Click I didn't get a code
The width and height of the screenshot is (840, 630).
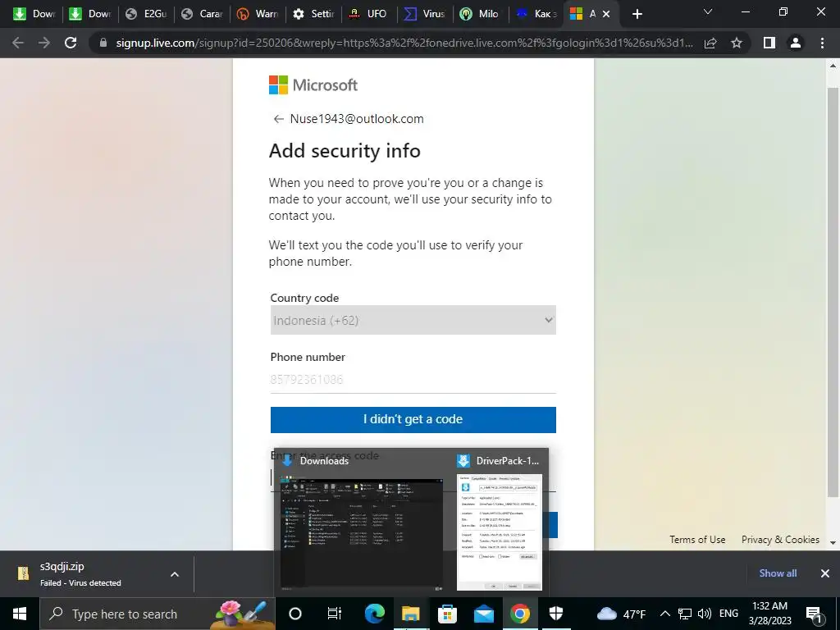coord(413,419)
